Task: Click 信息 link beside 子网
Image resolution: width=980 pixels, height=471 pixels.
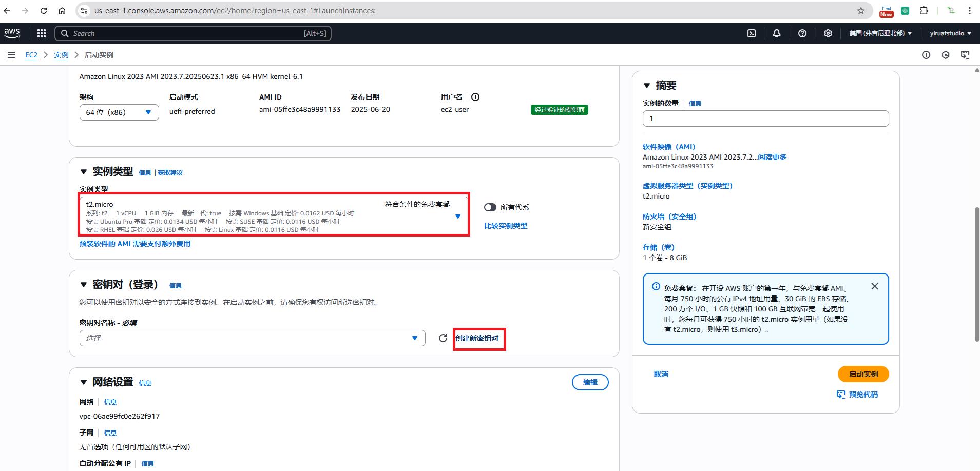Action: pos(110,433)
